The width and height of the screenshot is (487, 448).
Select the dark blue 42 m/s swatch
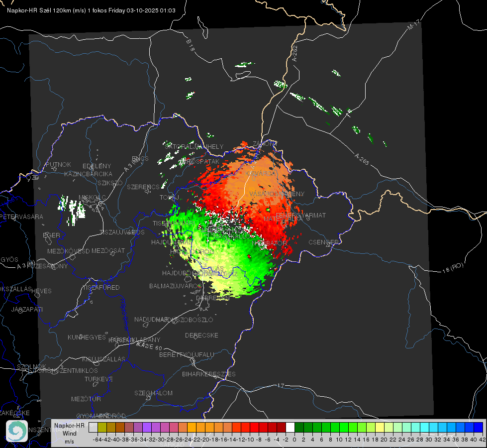pyautogui.click(x=479, y=427)
